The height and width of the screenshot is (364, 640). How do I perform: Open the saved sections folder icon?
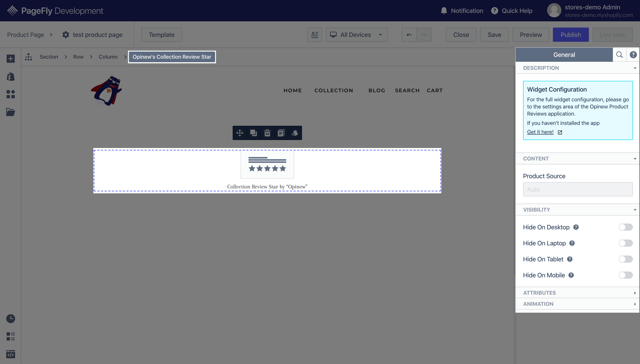click(10, 112)
